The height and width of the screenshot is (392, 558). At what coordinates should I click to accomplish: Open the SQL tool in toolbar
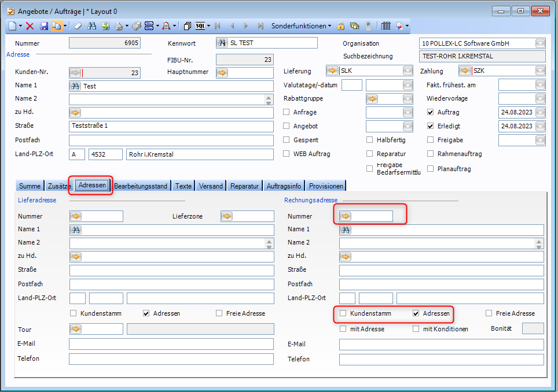[x=200, y=26]
